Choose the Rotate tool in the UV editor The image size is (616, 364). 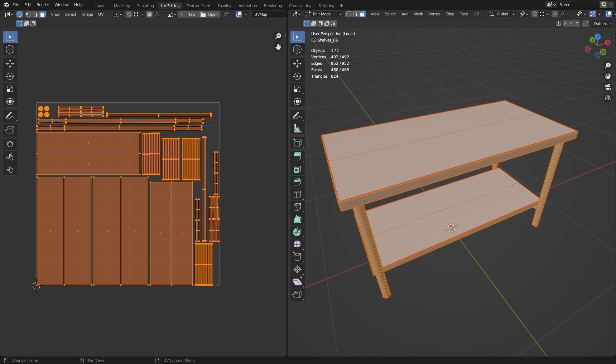point(10,76)
